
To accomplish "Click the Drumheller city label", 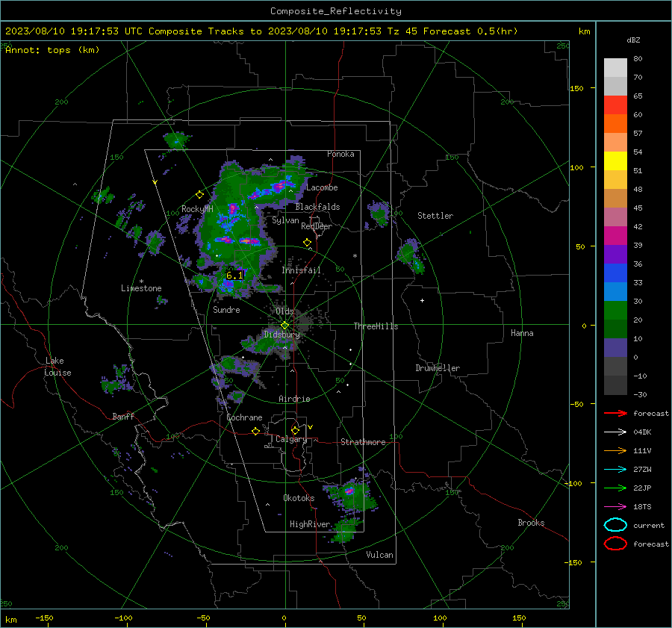I will [438, 368].
